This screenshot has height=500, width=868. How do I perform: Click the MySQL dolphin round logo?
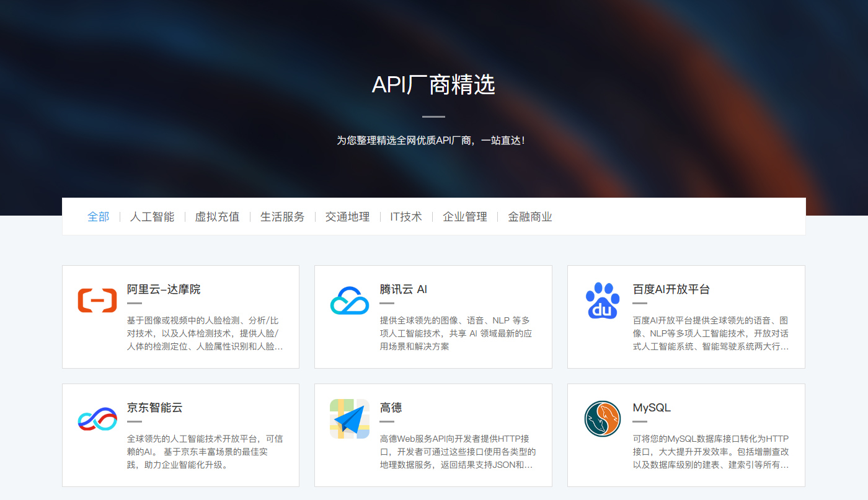603,419
